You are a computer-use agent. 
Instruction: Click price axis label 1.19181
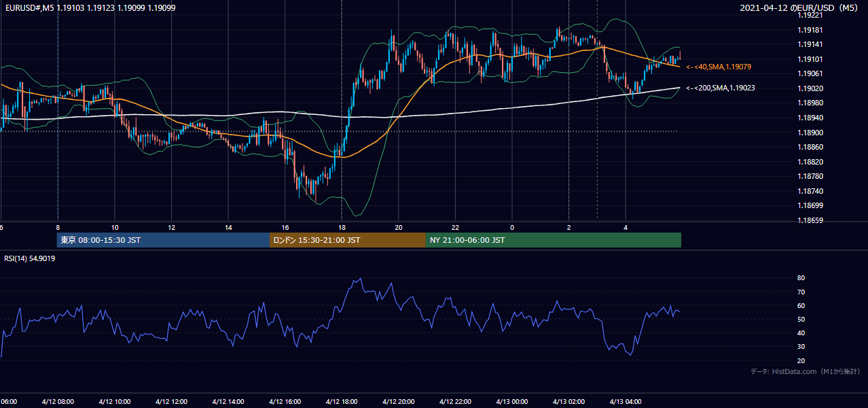(811, 30)
